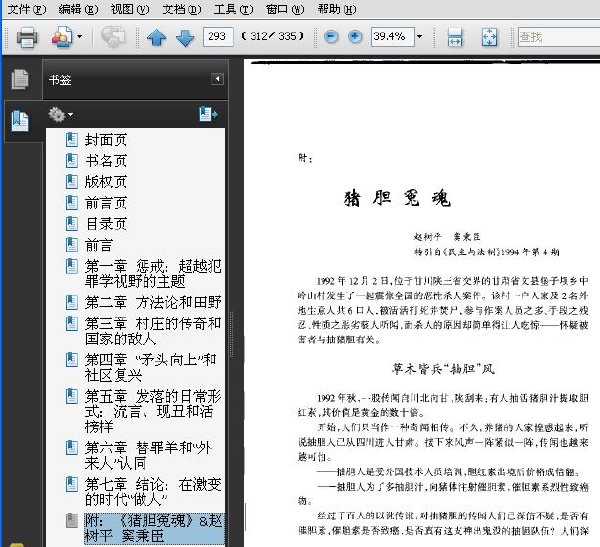600x547 pixels.
Task: Open the 前言页 bookmark
Action: click(106, 203)
